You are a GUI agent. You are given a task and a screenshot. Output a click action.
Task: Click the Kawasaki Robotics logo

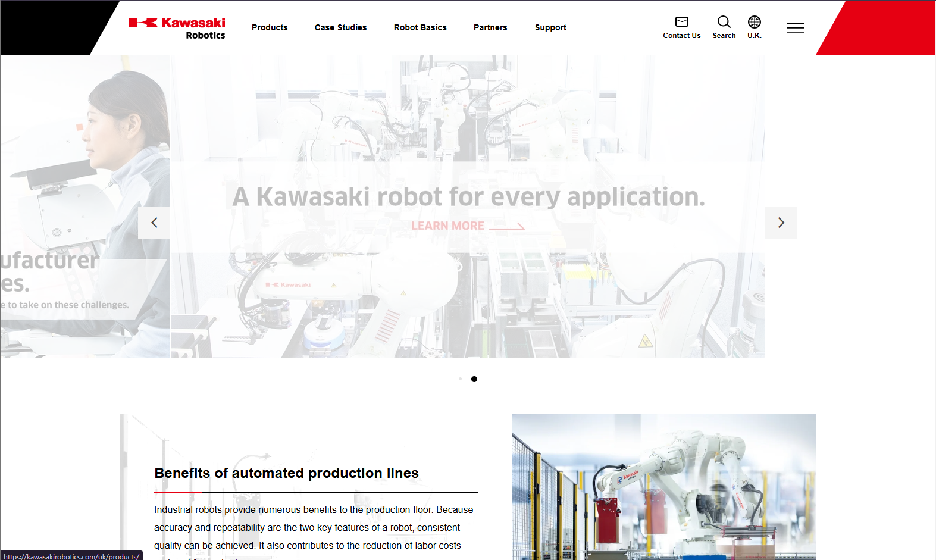(177, 28)
